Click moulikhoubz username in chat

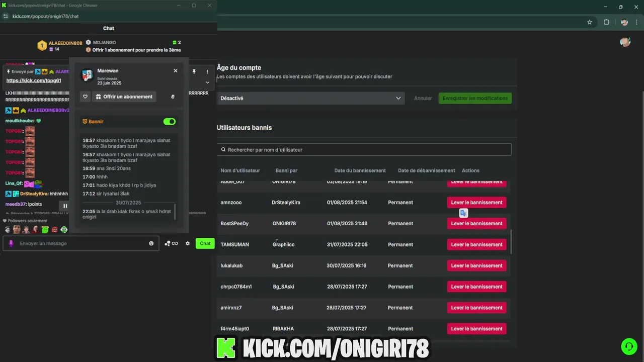(20, 121)
